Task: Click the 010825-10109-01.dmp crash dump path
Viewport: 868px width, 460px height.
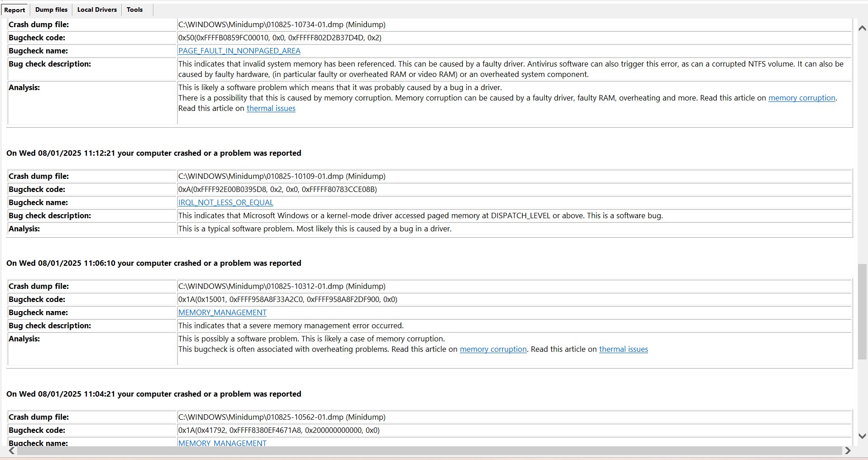Action: point(281,176)
